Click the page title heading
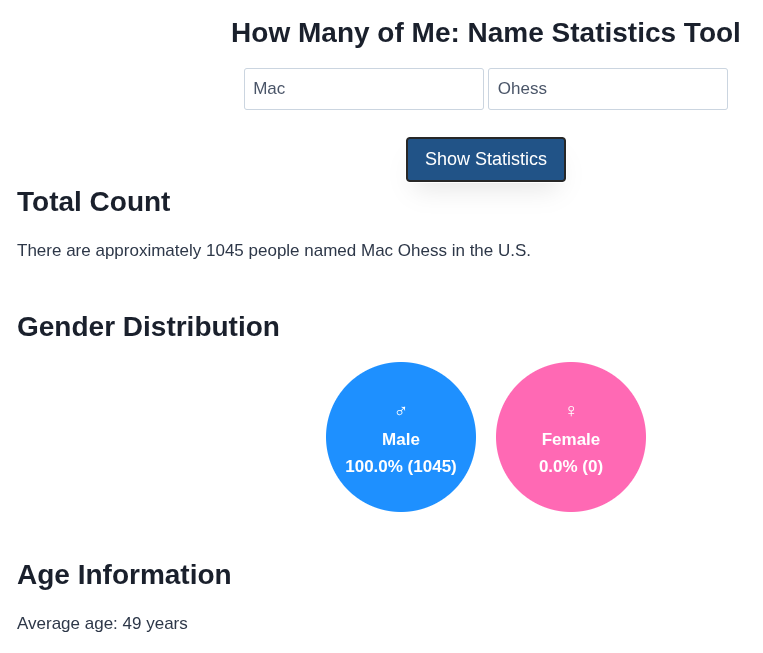The width and height of the screenshot is (763, 653). coord(485,33)
